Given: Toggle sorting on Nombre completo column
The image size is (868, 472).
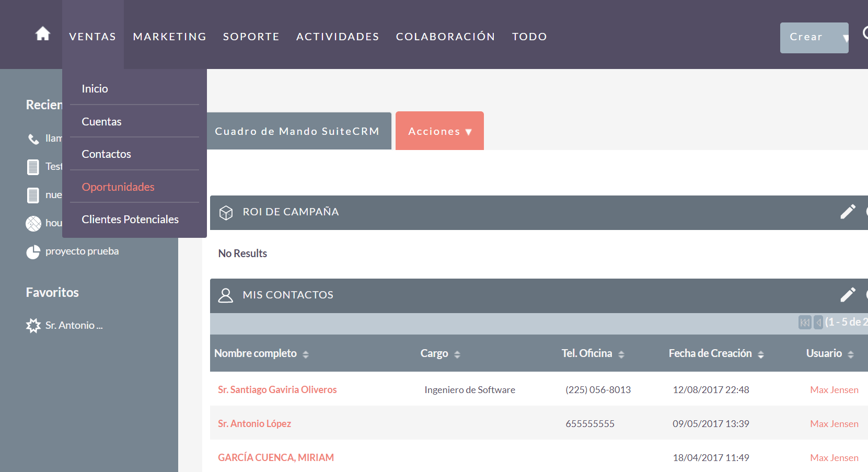Looking at the screenshot, I should coord(307,354).
